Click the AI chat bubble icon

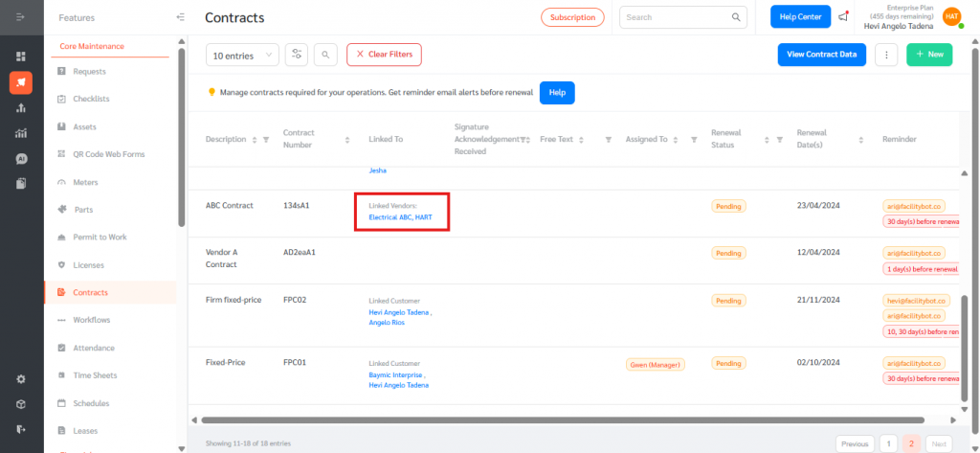pos(21,158)
